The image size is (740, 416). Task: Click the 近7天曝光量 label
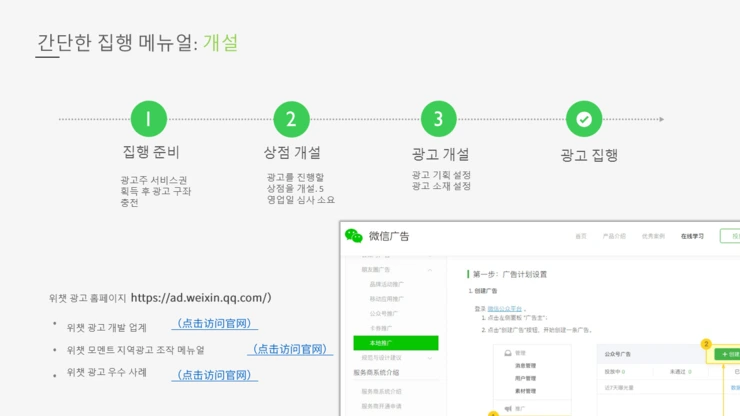point(619,388)
